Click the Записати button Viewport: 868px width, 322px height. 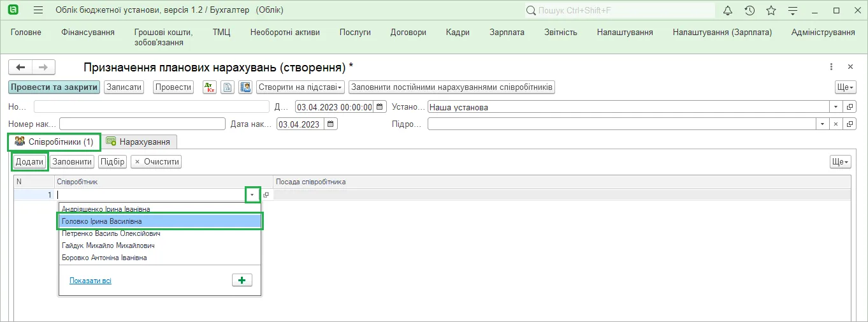click(x=124, y=87)
